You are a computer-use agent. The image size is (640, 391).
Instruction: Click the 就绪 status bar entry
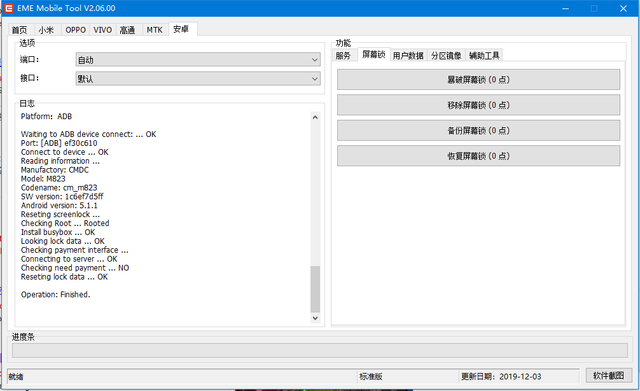16,377
